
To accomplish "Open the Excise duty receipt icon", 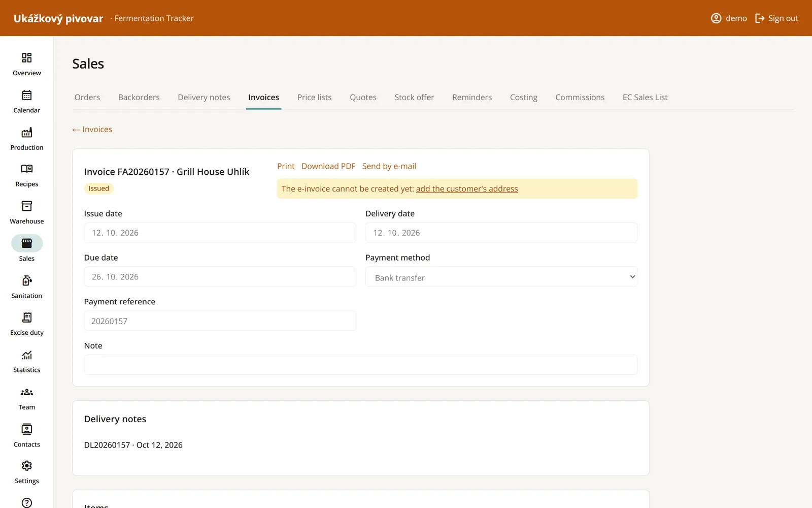I will tap(27, 318).
